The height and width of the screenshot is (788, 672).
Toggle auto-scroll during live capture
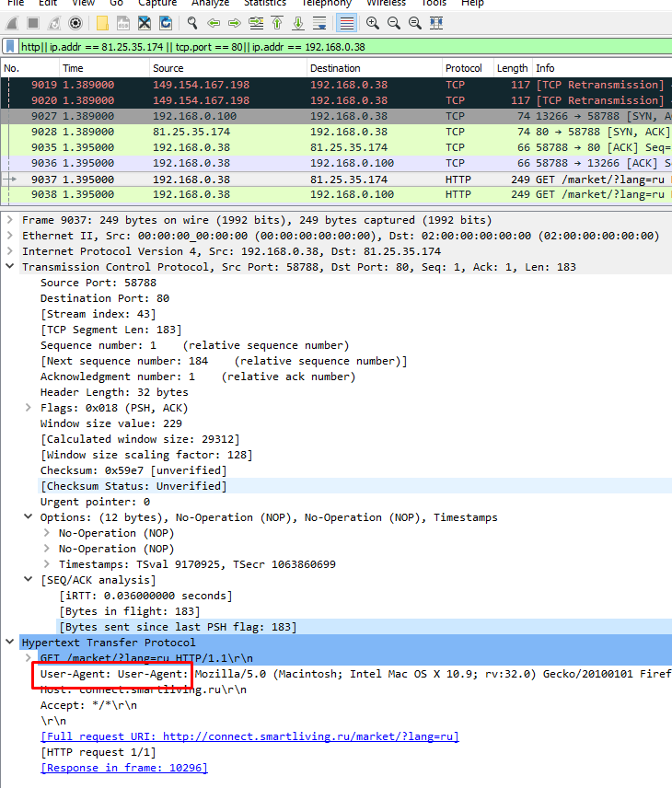click(x=320, y=23)
